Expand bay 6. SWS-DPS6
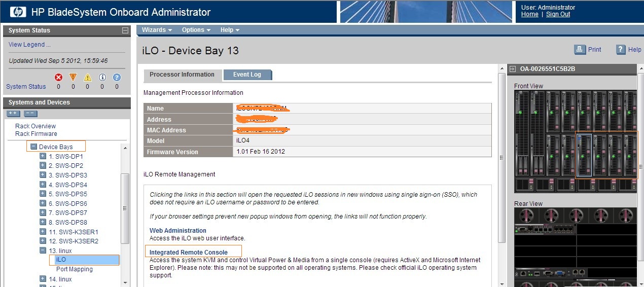Screen dimensions: 644x287 (43, 203)
